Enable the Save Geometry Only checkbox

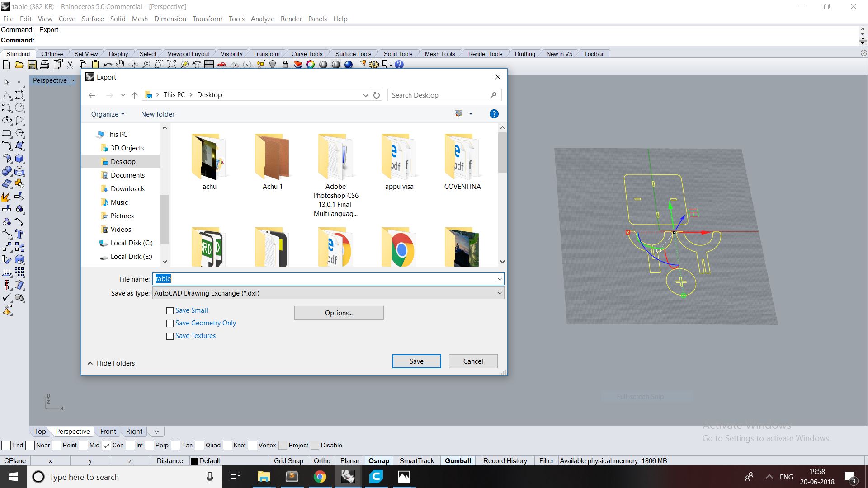tap(170, 322)
